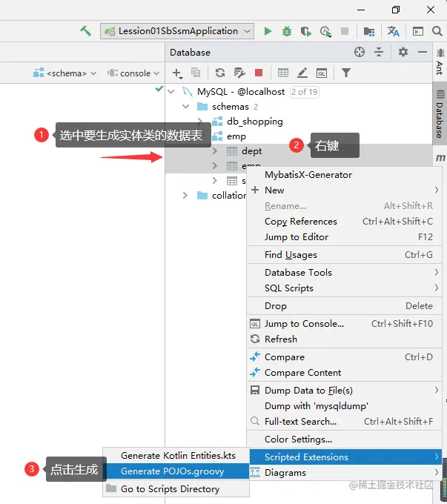Click the profiler run icon

tap(325, 31)
